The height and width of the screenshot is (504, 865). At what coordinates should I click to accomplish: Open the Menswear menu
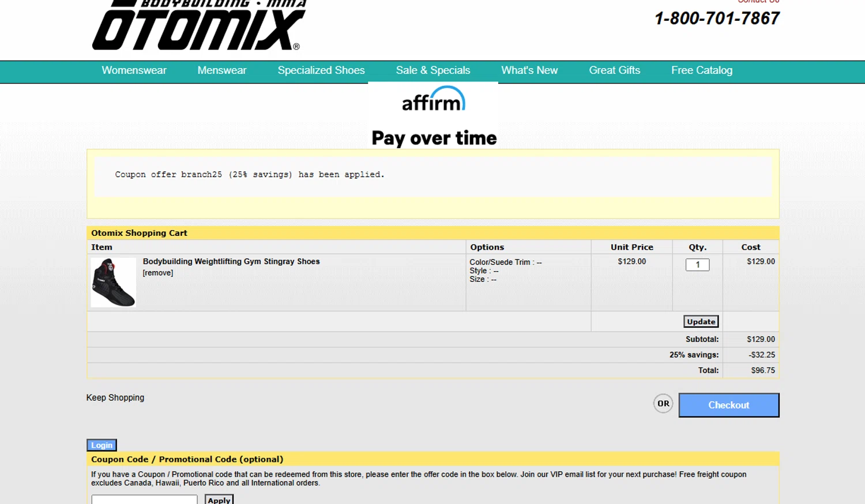coord(221,70)
